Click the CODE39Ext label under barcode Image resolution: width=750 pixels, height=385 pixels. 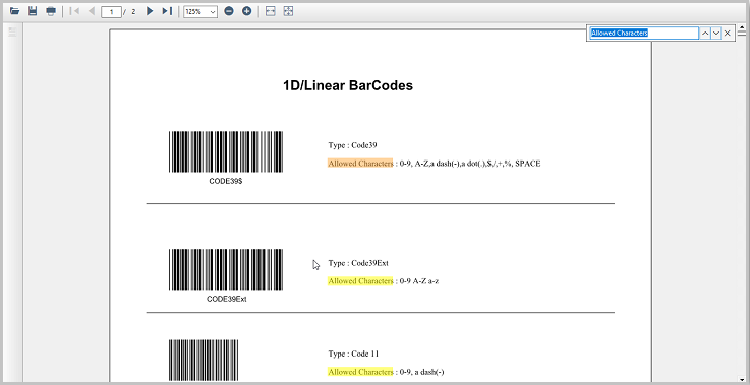(226, 299)
